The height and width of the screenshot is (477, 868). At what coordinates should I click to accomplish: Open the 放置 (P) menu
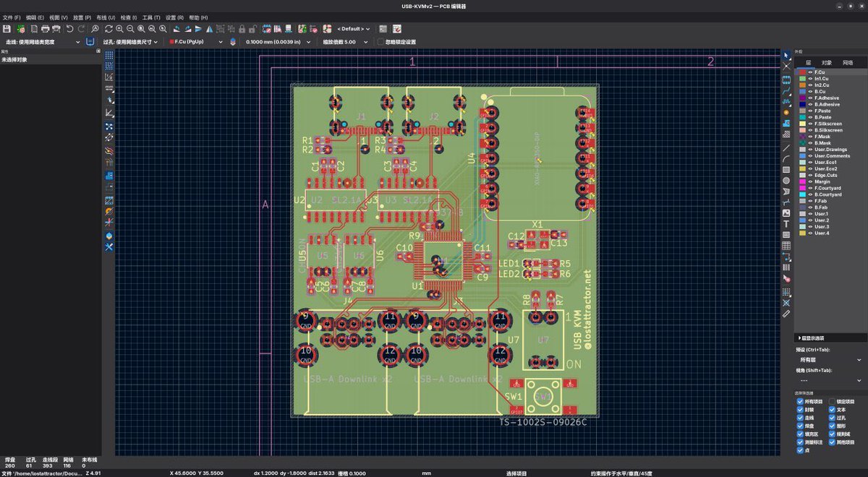click(82, 17)
